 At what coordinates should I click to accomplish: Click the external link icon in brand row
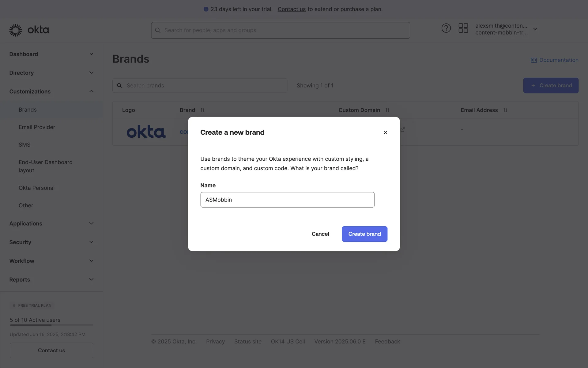pos(403,130)
